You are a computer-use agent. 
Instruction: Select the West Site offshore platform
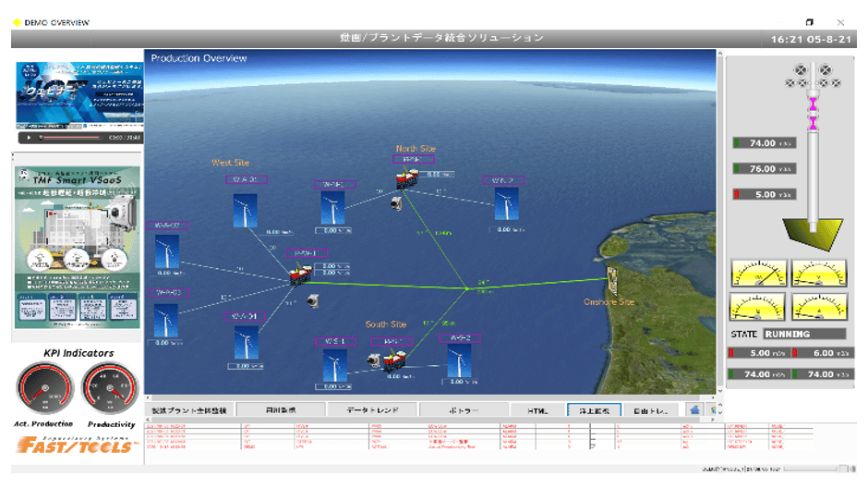(x=301, y=274)
